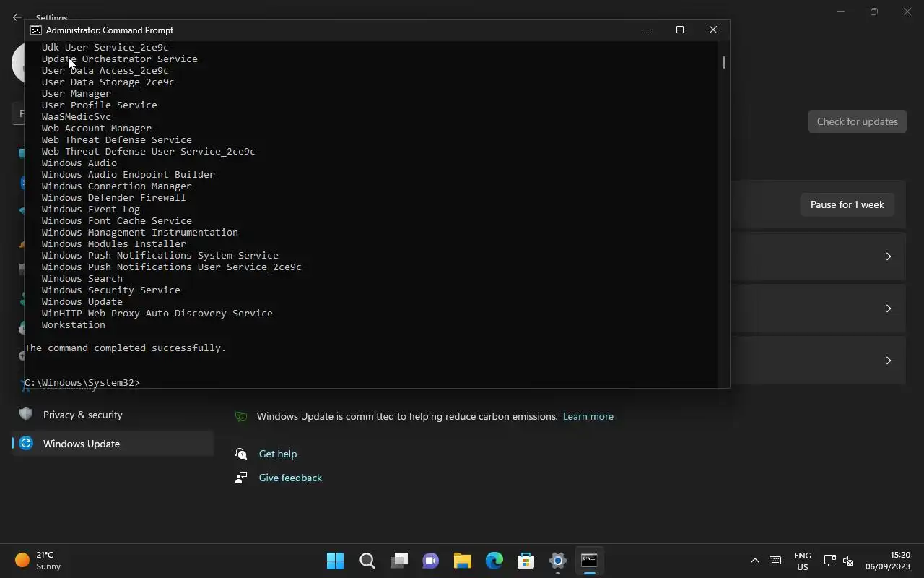The image size is (924, 578).
Task: Click 'Windows Defender Firewall' service line
Action: pyautogui.click(x=113, y=197)
